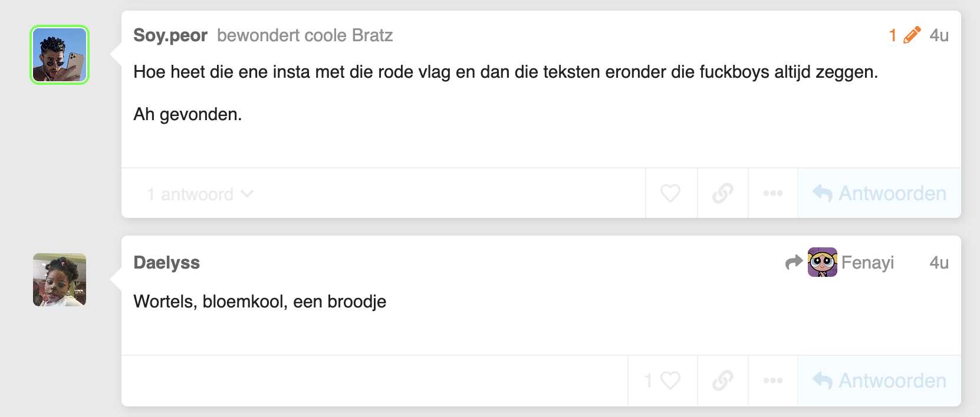Open Daelyss's avatar picture

coord(60,280)
